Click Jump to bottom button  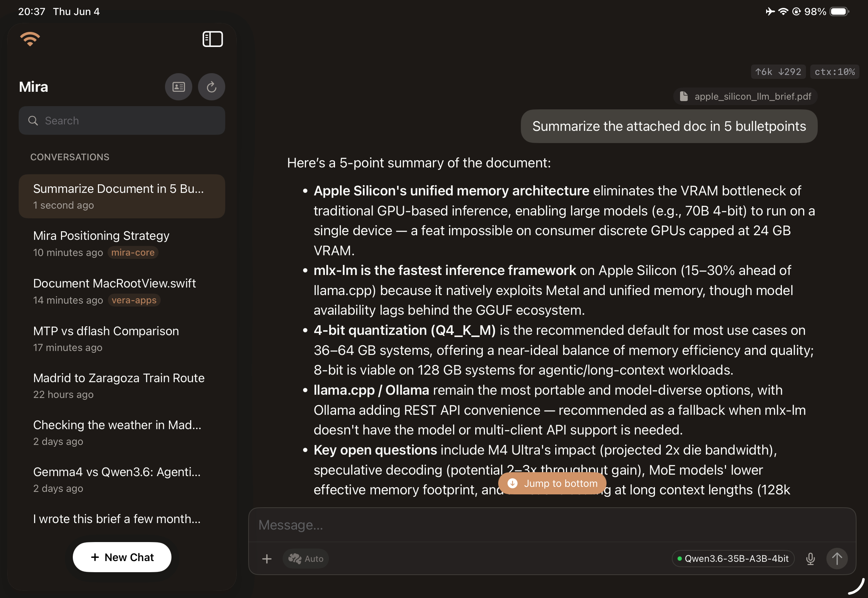click(x=552, y=483)
